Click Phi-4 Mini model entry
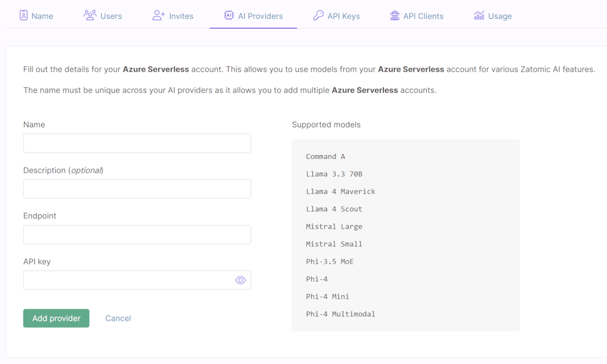Viewport: 607px width, 364px height. click(328, 297)
